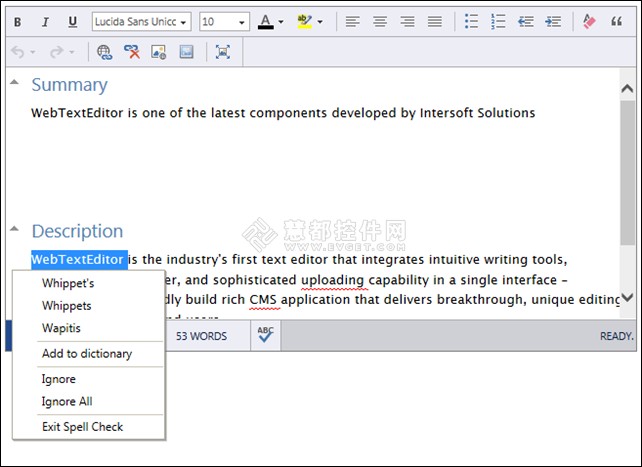The width and height of the screenshot is (642, 467).
Task: Apply block quote formatting
Action: [x=616, y=21]
